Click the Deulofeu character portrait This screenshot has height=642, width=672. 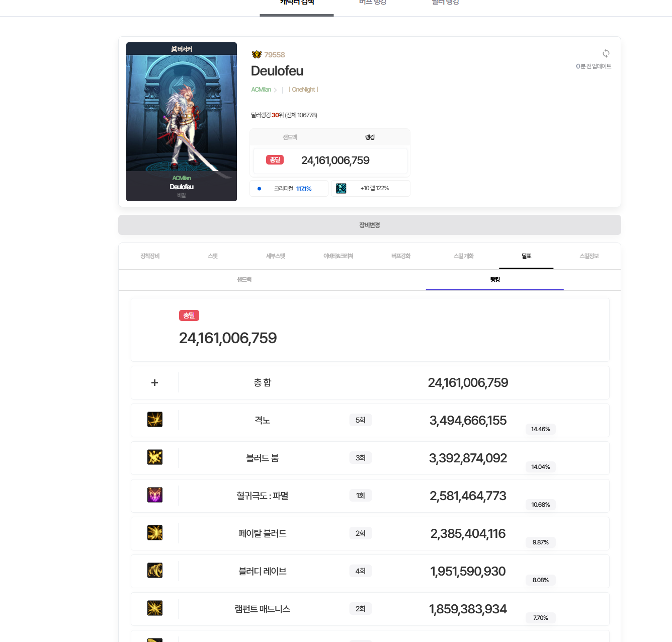click(x=182, y=122)
